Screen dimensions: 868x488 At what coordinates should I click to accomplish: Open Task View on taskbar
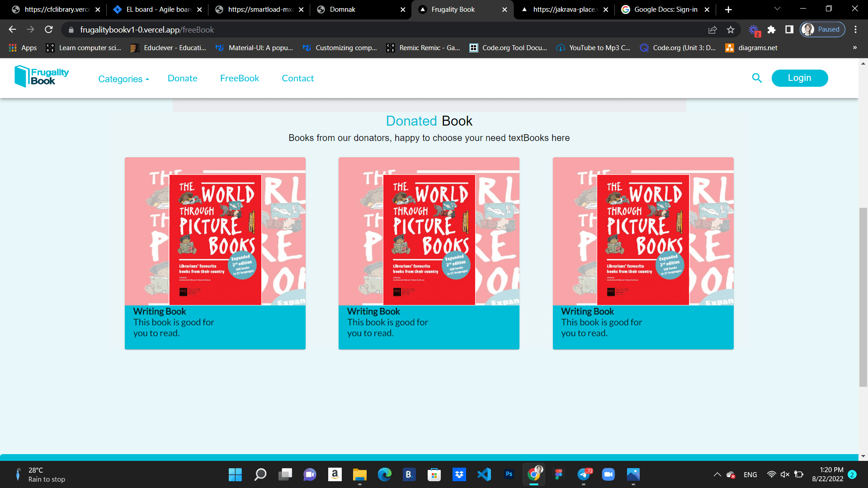285,474
